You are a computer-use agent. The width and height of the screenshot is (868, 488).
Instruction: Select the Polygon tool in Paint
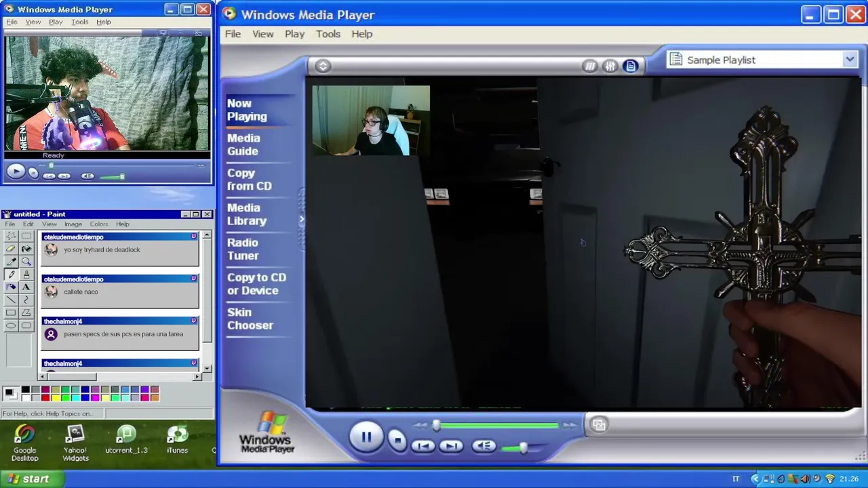(x=26, y=313)
